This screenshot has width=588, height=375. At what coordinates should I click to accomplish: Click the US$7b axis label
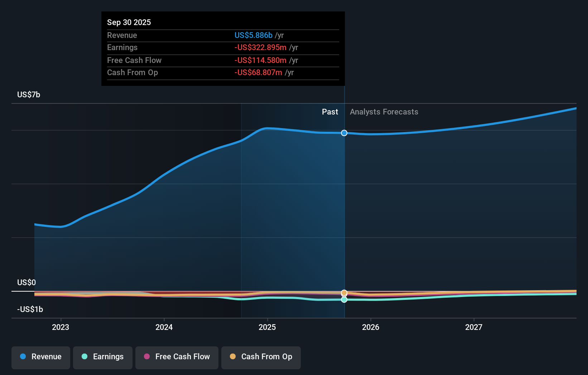pos(29,94)
